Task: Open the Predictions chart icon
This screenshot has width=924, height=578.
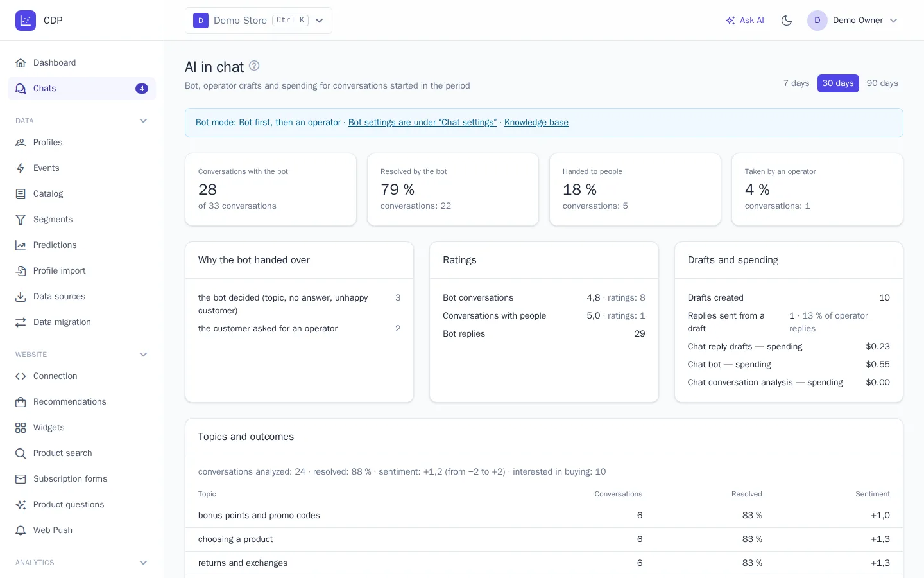Action: pyautogui.click(x=21, y=245)
